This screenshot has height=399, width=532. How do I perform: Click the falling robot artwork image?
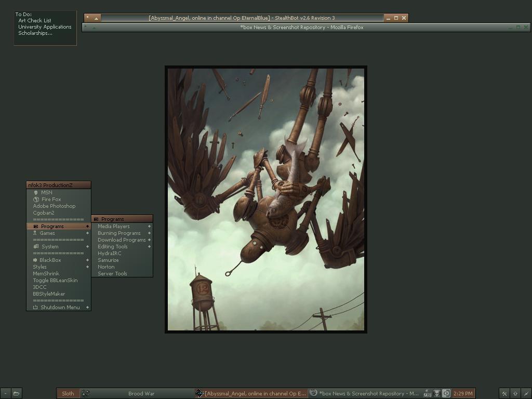pos(266,199)
